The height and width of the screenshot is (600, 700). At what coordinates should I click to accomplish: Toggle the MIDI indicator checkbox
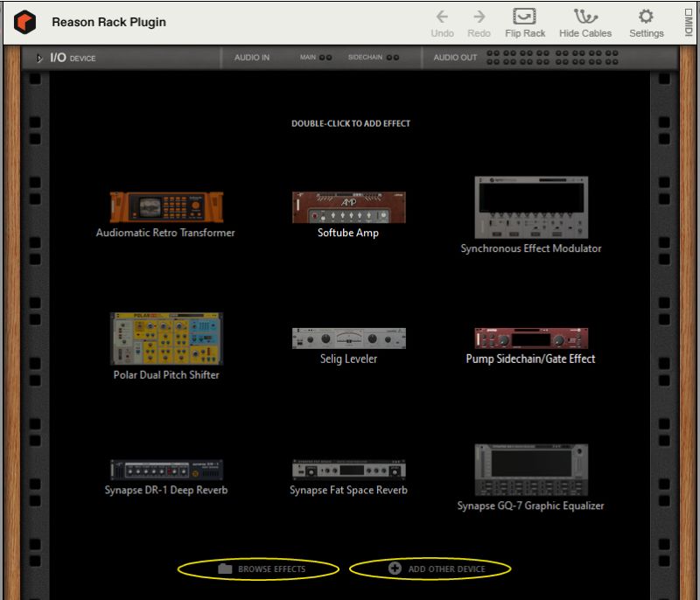(689, 12)
